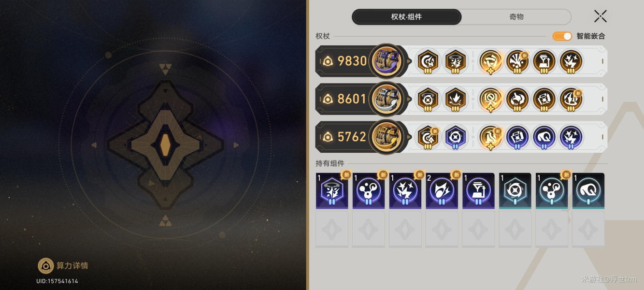Expand the 5762 scepter row arrow
Viewport: 644px width, 290px height.
coord(410,137)
